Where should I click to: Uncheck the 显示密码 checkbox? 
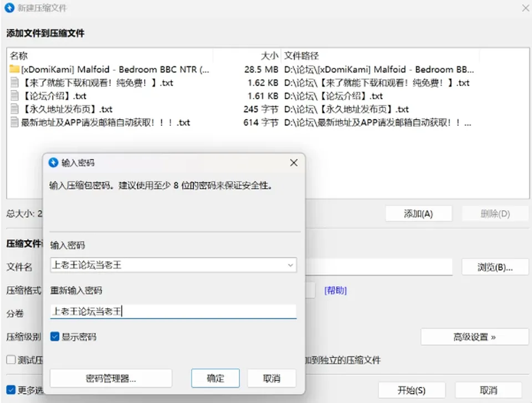(55, 337)
